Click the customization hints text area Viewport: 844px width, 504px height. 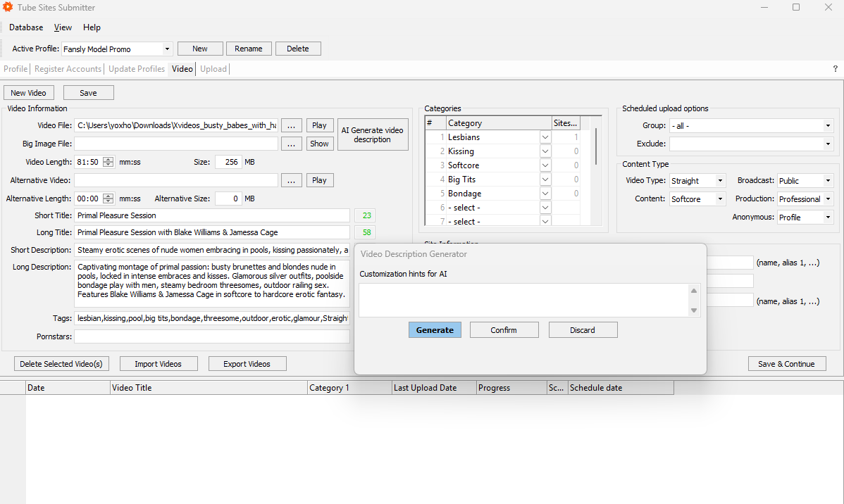coord(523,301)
